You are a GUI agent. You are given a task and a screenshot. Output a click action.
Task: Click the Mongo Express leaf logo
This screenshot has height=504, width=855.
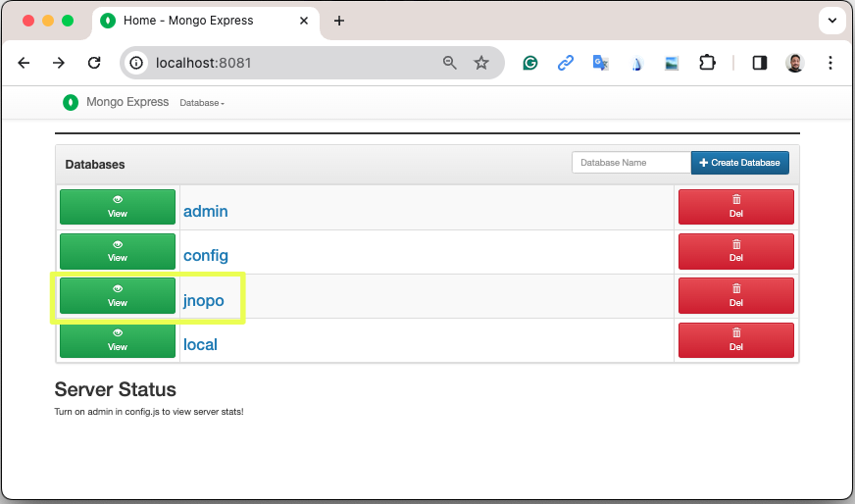point(71,102)
